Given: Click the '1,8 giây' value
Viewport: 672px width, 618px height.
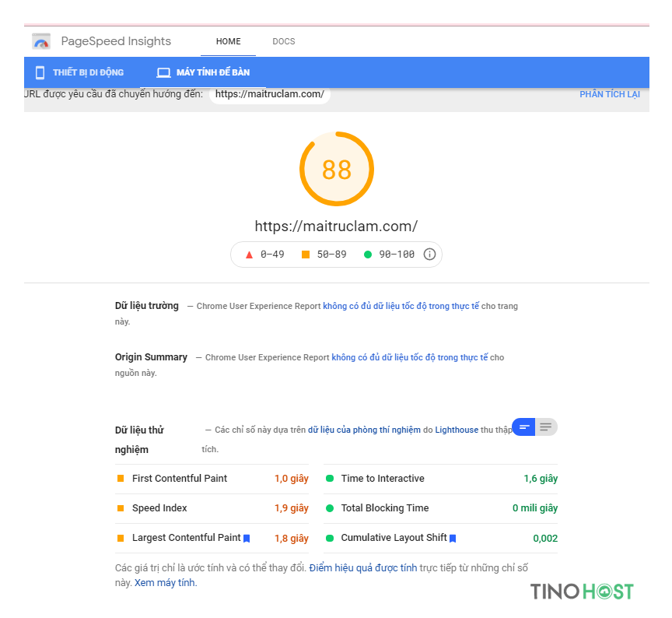Looking at the screenshot, I should 292,539.
